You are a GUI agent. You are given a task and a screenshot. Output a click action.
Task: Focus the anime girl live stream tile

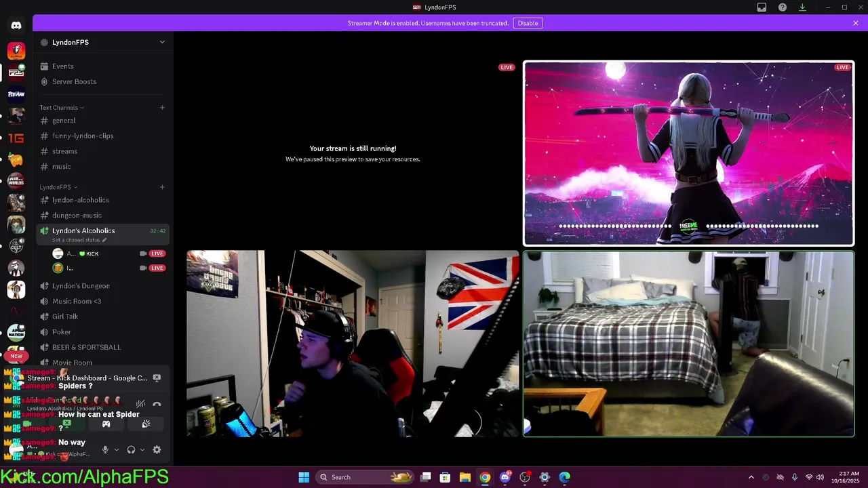coord(688,153)
